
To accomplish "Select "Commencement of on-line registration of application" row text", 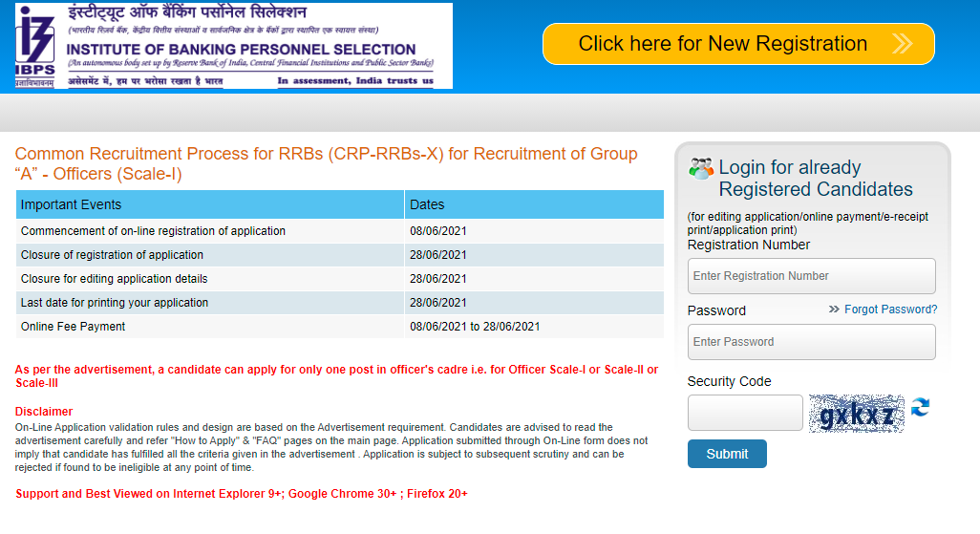I will pos(153,231).
